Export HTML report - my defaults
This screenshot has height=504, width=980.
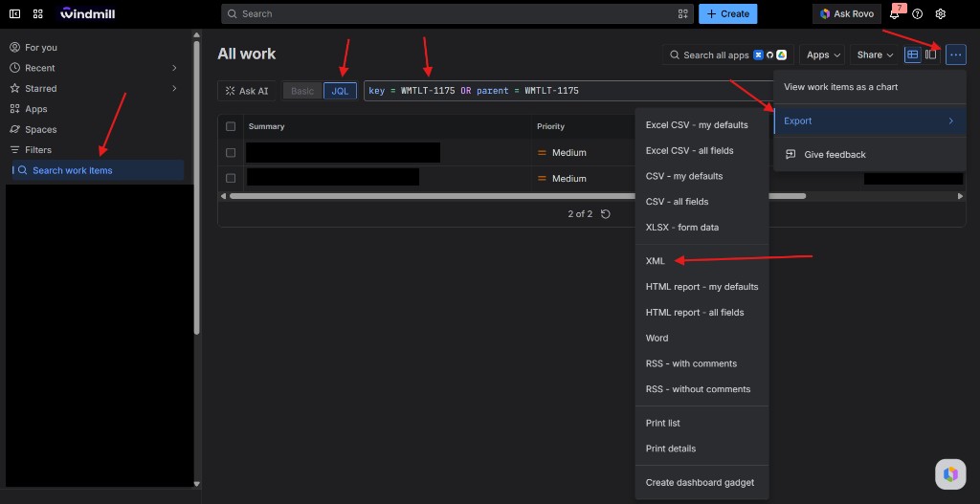(x=702, y=287)
